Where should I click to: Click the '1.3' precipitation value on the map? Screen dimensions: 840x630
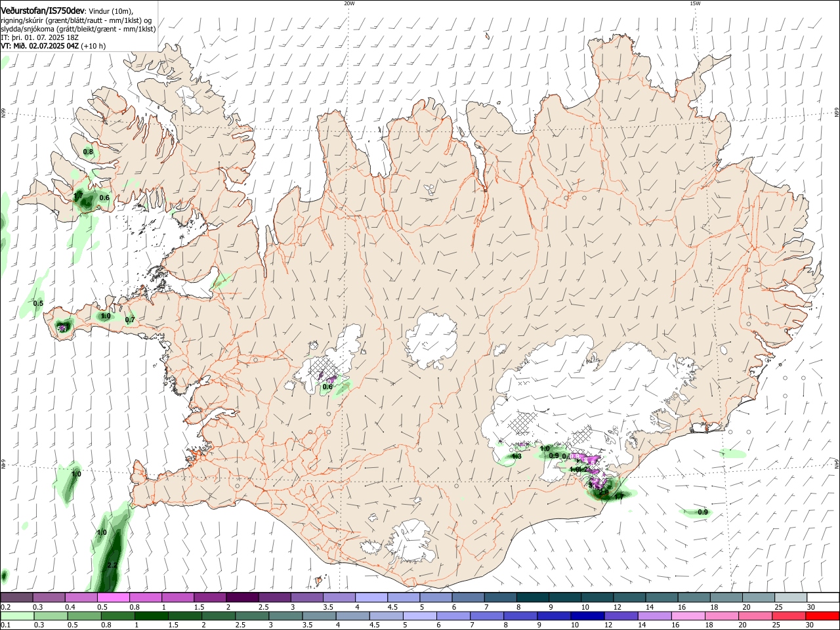[x=516, y=457]
